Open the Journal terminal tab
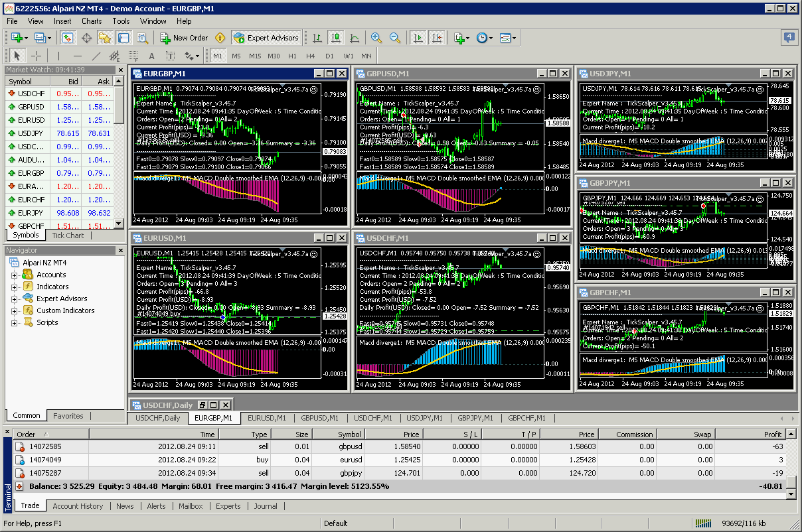The width and height of the screenshot is (802, 532). tap(266, 506)
